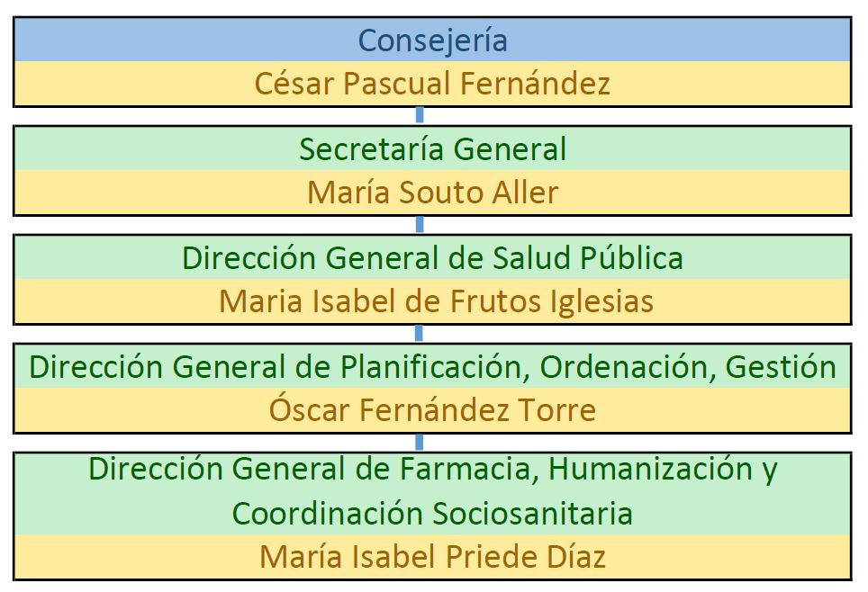Select the name César Pascual Fernández
The height and width of the screenshot is (592, 868).
(x=432, y=84)
